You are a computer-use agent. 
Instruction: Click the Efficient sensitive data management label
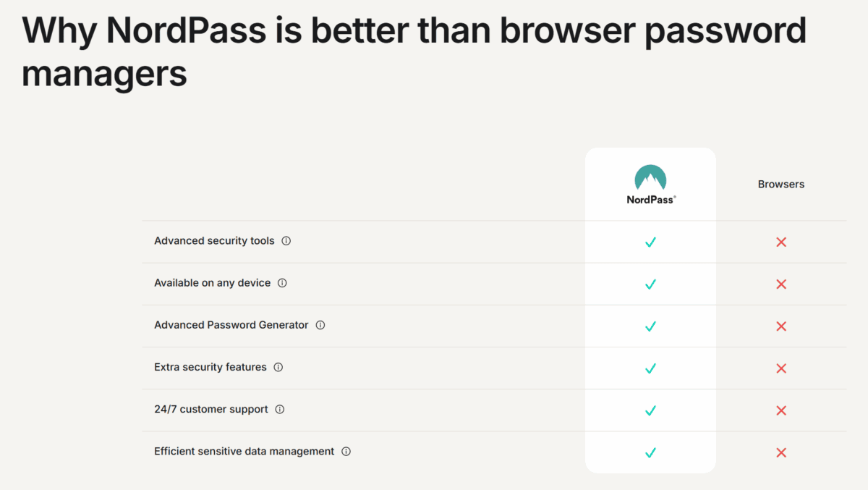tap(244, 451)
